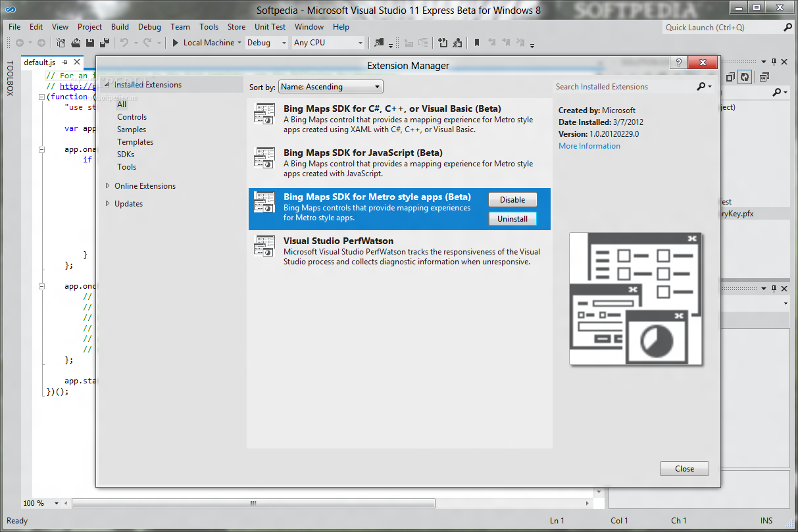The height and width of the screenshot is (532, 798).
Task: Open the More Information link
Action: pos(589,146)
